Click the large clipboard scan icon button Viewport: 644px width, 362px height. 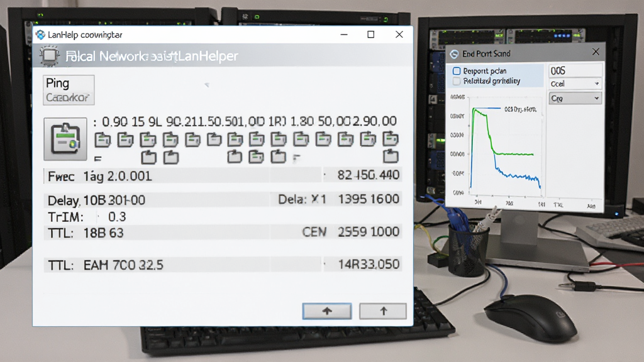(65, 139)
